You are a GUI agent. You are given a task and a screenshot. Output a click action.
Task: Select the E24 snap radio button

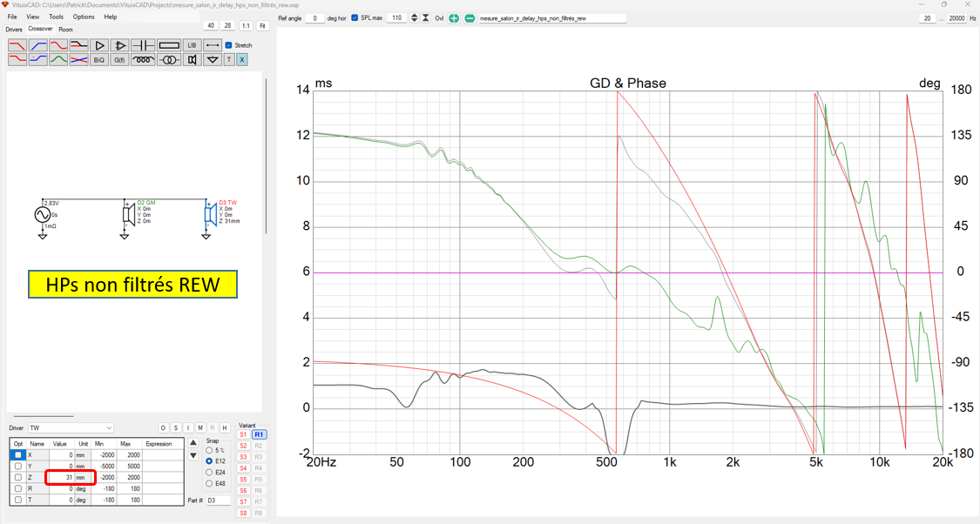point(209,472)
